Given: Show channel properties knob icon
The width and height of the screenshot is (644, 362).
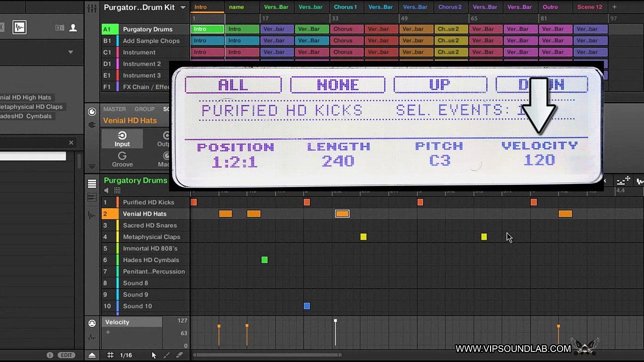Looking at the screenshot, I should pyautogui.click(x=92, y=112).
